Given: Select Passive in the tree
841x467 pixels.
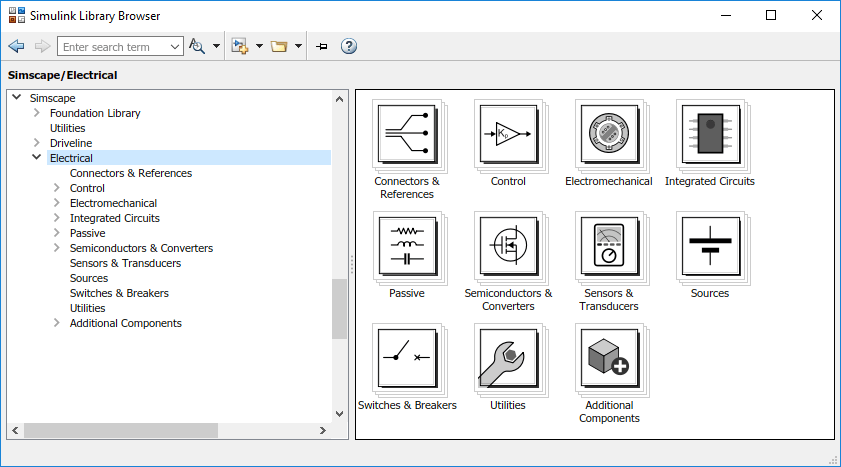Looking at the screenshot, I should 87,233.
